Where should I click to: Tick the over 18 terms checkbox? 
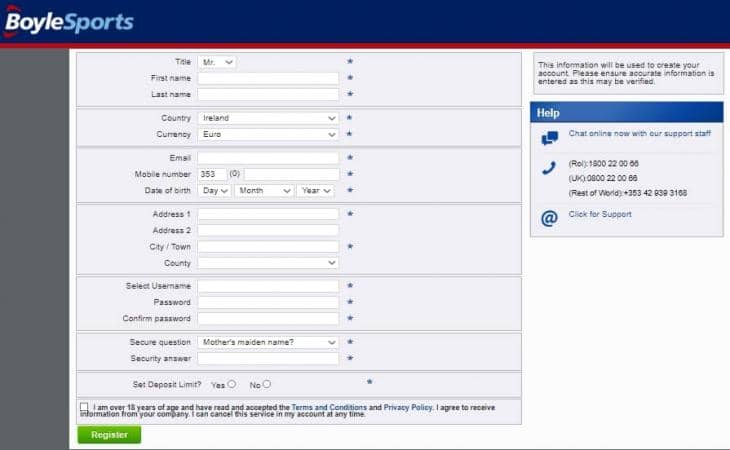[x=84, y=408]
